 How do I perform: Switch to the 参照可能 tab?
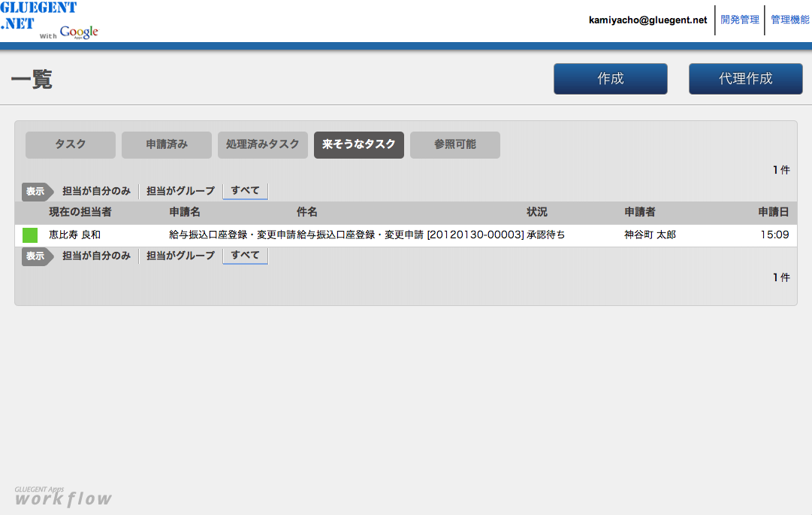(x=455, y=144)
